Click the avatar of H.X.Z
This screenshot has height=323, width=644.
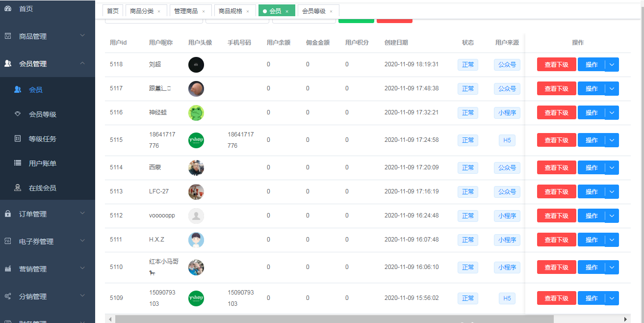196,240
